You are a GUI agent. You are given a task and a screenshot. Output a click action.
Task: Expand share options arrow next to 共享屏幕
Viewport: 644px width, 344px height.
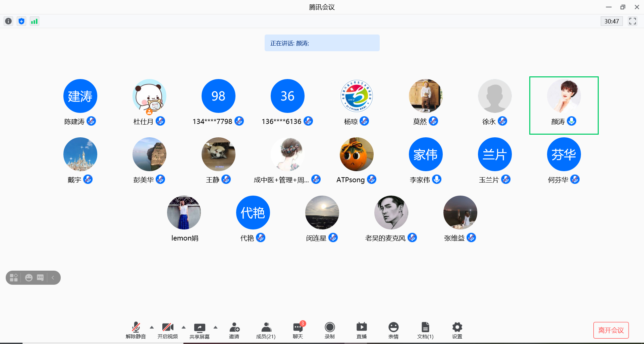[x=215, y=327]
